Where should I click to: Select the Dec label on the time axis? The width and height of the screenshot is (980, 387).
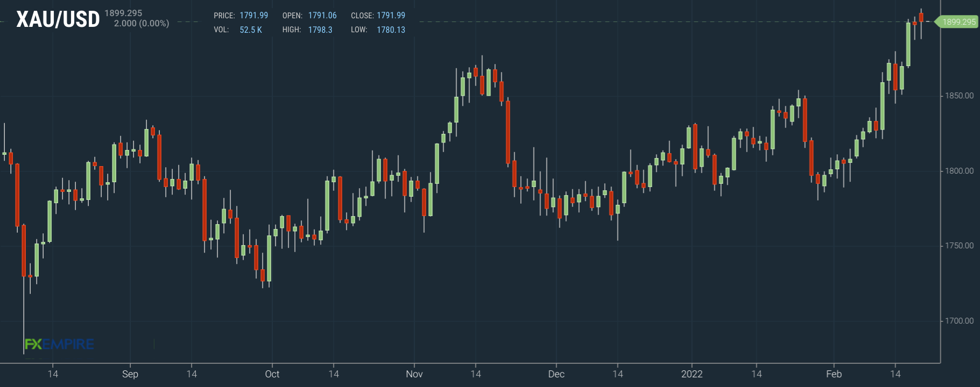[x=556, y=374]
